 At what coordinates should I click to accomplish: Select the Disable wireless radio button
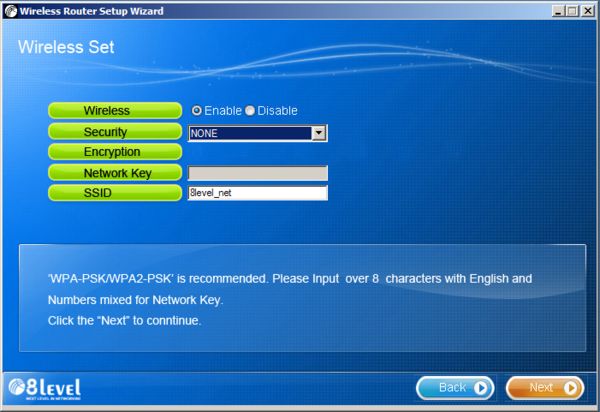(250, 111)
